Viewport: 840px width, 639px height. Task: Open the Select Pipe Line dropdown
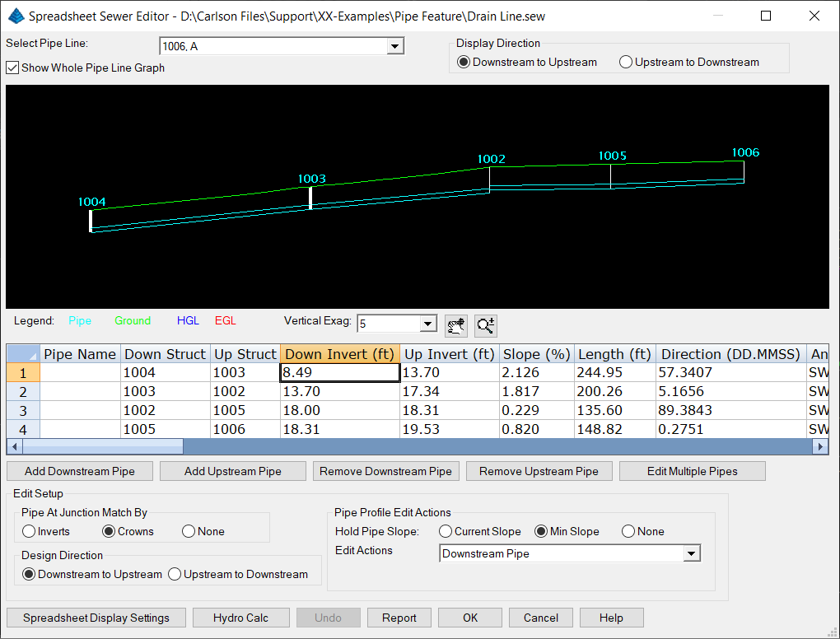click(395, 47)
